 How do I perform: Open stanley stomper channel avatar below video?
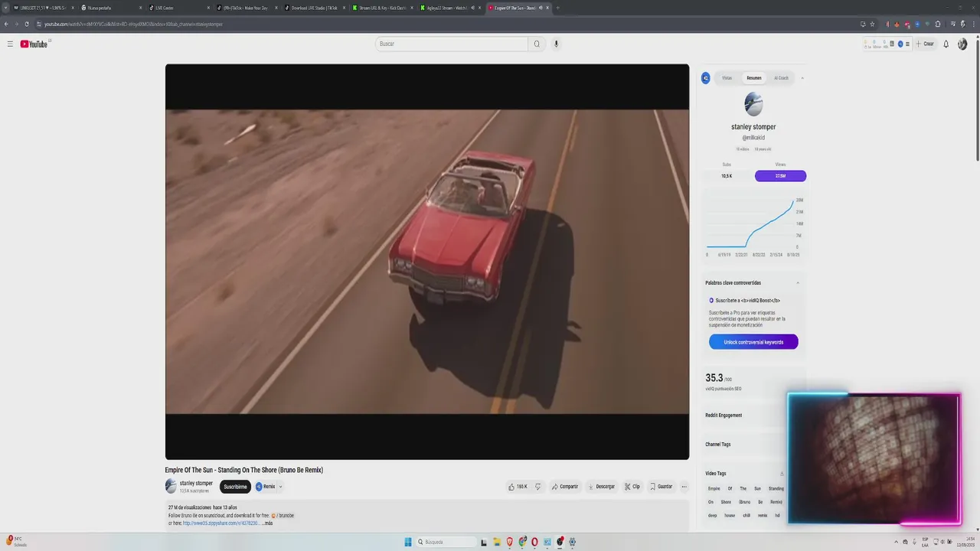tap(171, 486)
